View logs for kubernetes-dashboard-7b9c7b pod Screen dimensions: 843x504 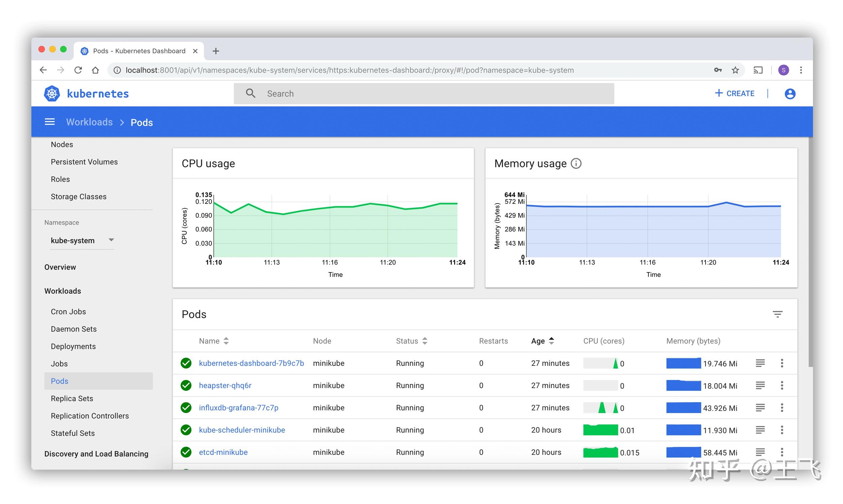760,363
